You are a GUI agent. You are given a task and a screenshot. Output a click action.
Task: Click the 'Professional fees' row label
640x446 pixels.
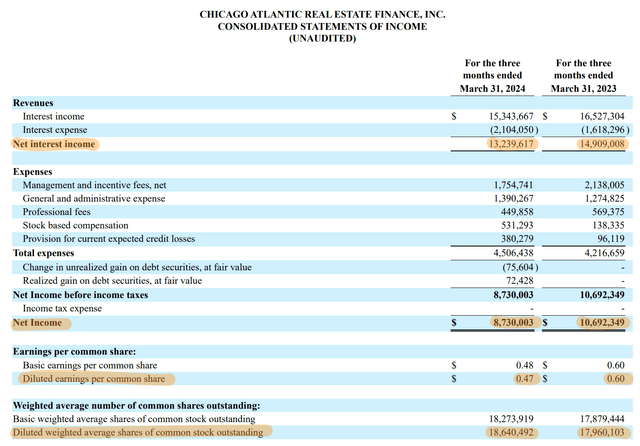click(x=56, y=212)
